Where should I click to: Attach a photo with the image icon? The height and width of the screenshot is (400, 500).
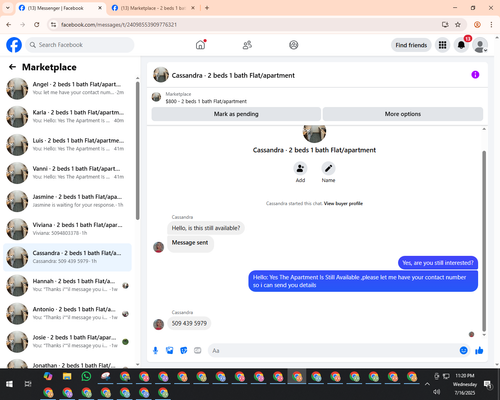[170, 350]
